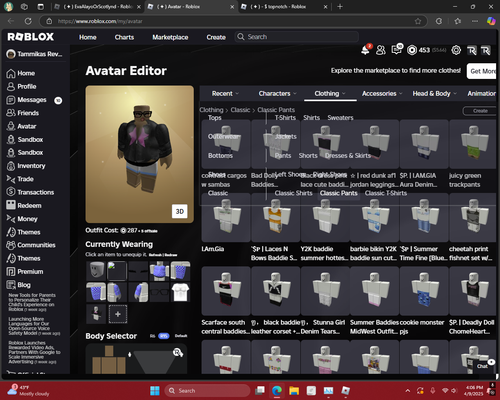Toggle the 3D avatar view button
This screenshot has width=500, height=400.
(x=180, y=211)
